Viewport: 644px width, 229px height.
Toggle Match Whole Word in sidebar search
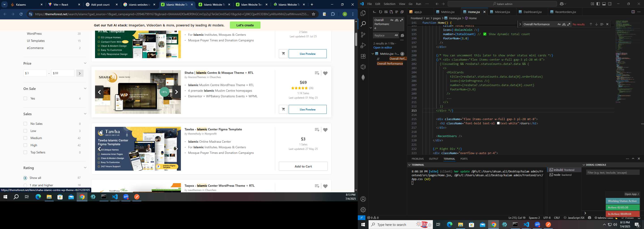396,20
